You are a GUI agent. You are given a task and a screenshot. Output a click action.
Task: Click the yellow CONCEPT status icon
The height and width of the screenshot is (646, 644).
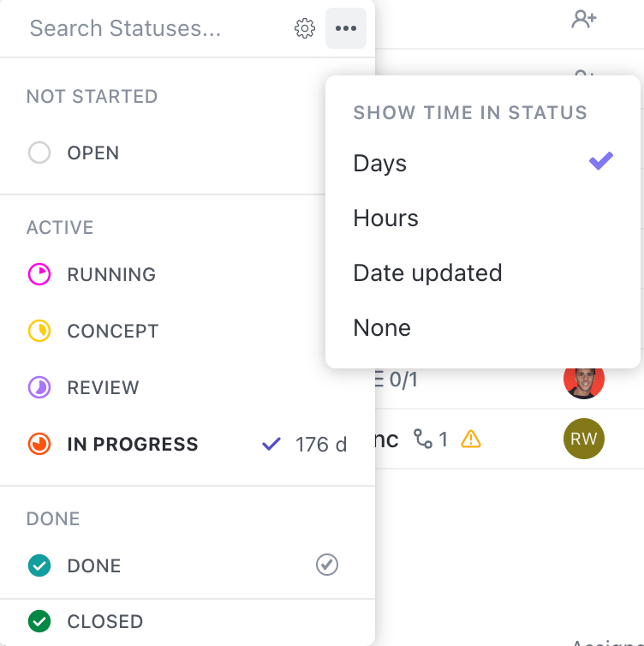(x=39, y=332)
